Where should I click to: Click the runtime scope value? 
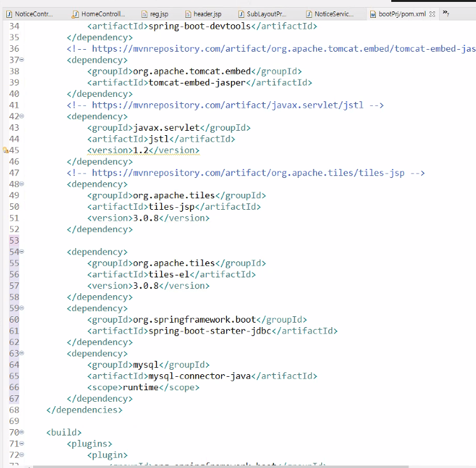141,388
